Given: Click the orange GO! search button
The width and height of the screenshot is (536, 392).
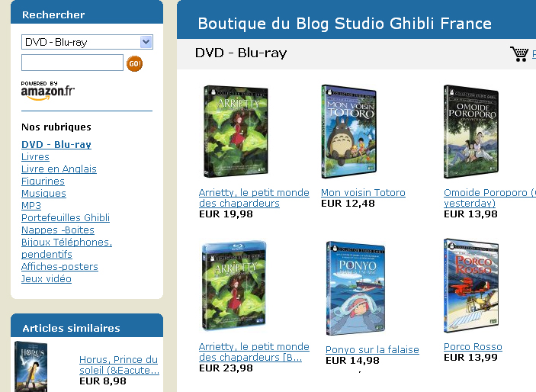Looking at the screenshot, I should point(134,63).
